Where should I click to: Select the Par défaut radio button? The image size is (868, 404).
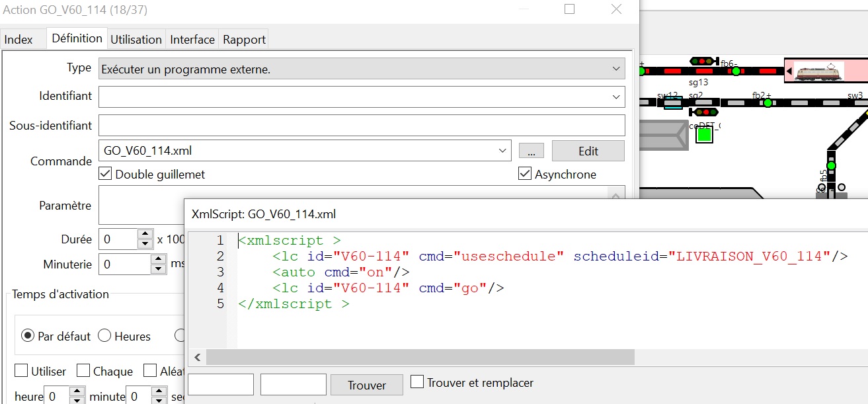28,336
